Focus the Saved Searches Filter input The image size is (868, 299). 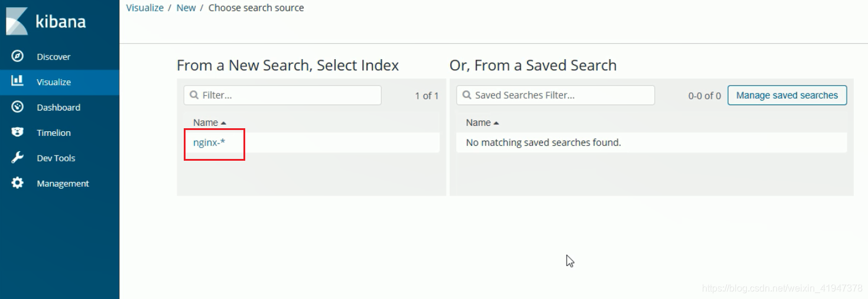point(561,95)
